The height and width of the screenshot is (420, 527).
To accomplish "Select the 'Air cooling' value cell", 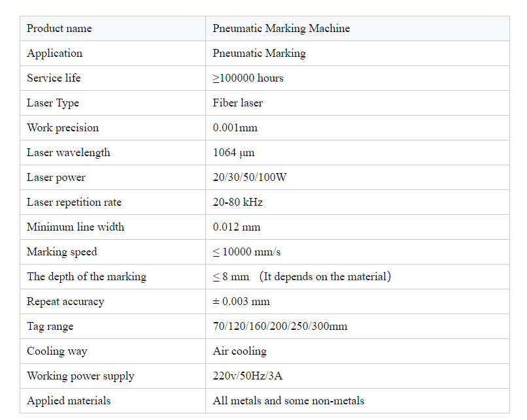I will pos(357,351).
